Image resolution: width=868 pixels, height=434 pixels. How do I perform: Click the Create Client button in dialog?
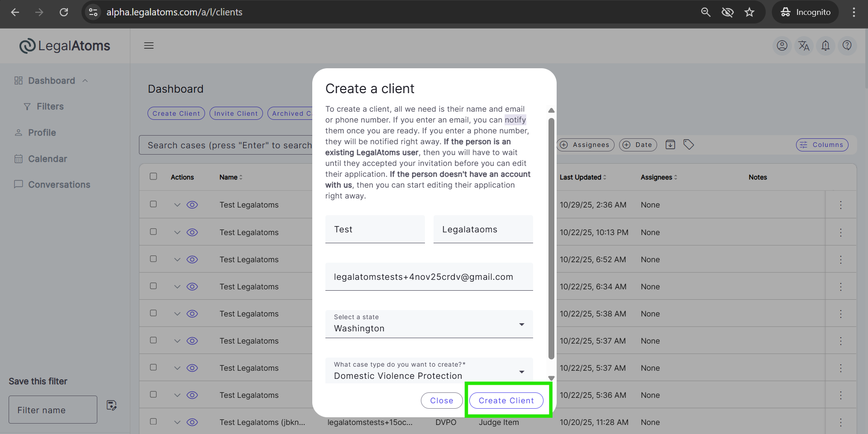click(x=506, y=401)
